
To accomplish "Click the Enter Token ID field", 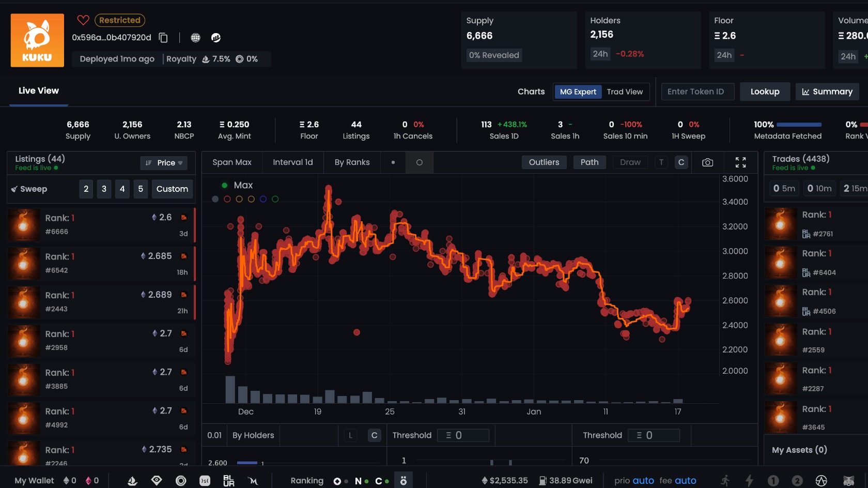I will pyautogui.click(x=698, y=91).
